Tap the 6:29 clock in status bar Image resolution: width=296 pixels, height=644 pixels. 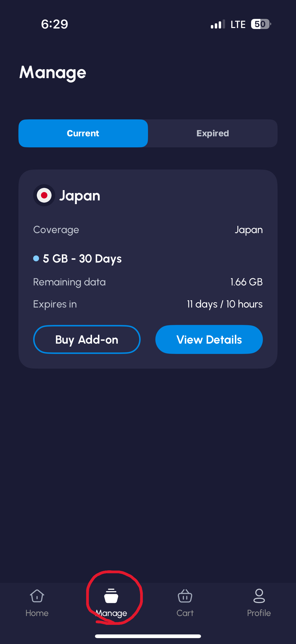tap(54, 24)
